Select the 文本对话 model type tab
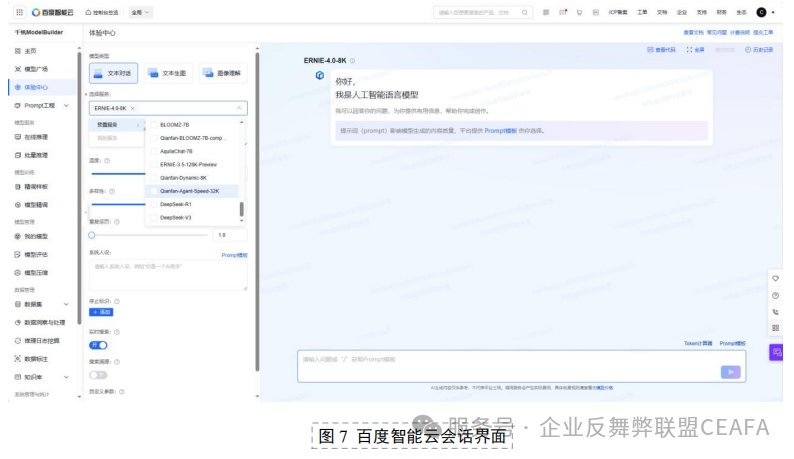The height and width of the screenshot is (459, 794). tap(113, 73)
